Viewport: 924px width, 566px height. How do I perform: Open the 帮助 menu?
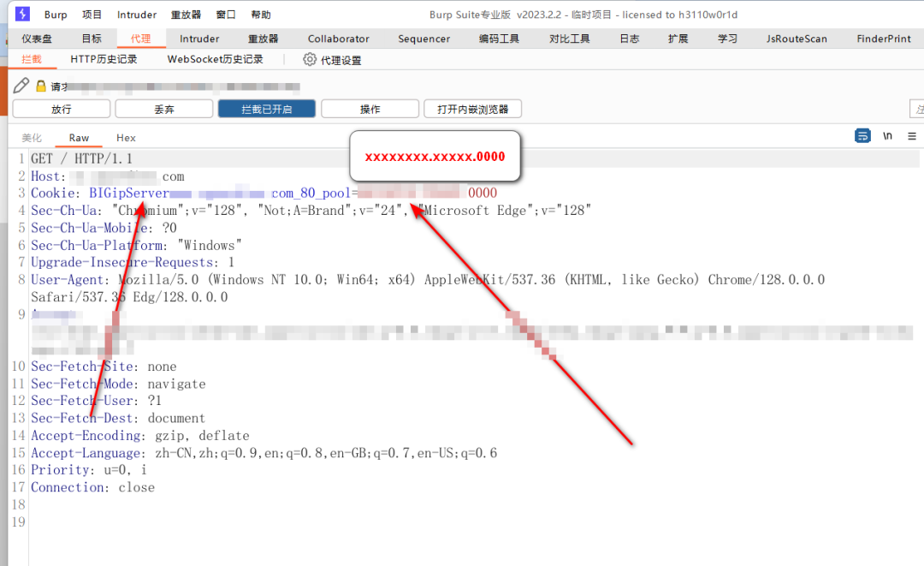pyautogui.click(x=261, y=15)
